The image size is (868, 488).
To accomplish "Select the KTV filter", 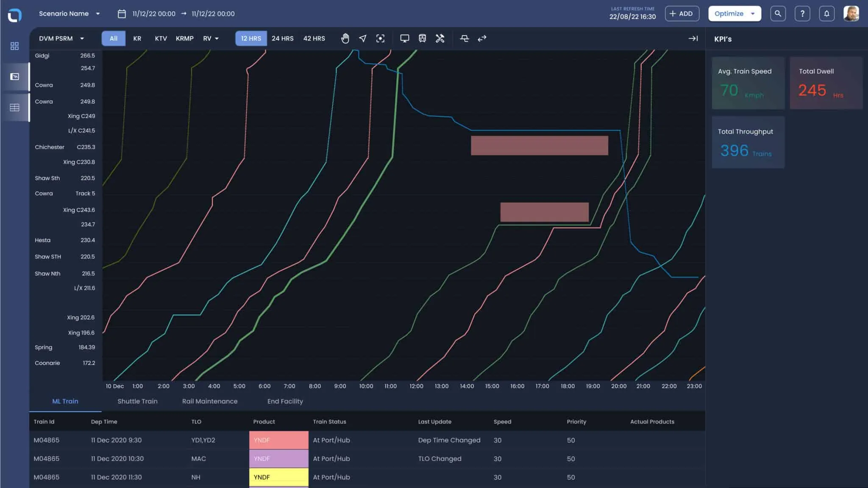I will coord(161,39).
